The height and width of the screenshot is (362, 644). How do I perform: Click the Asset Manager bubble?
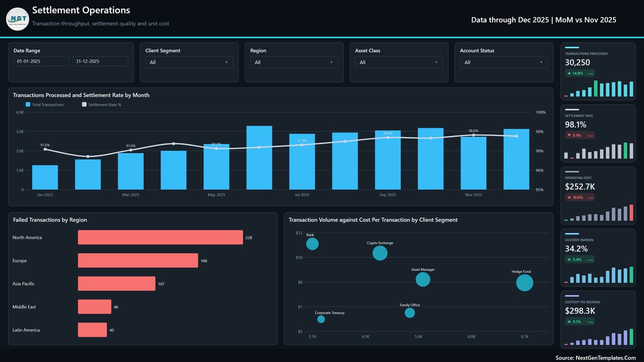tap(423, 279)
